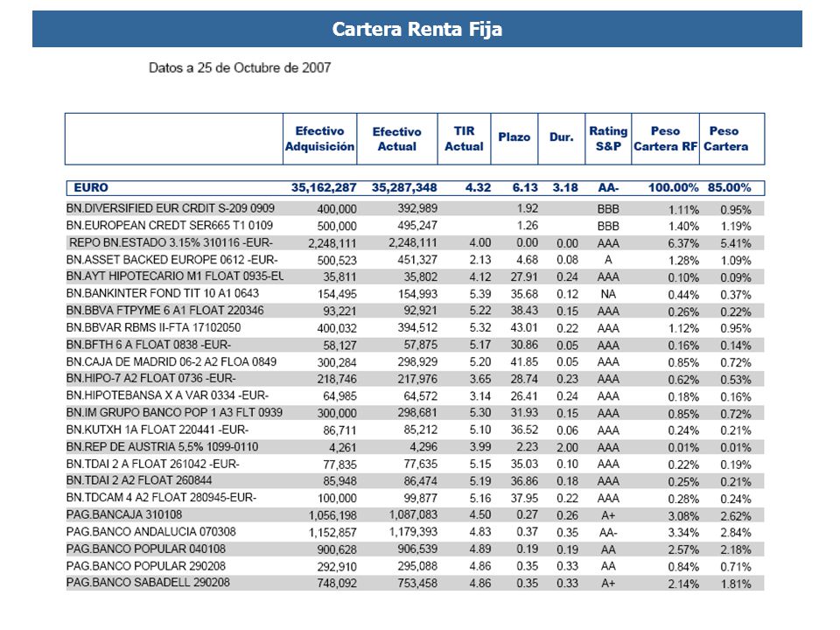
Task: Click the 'Dur.' column header
Action: (562, 139)
